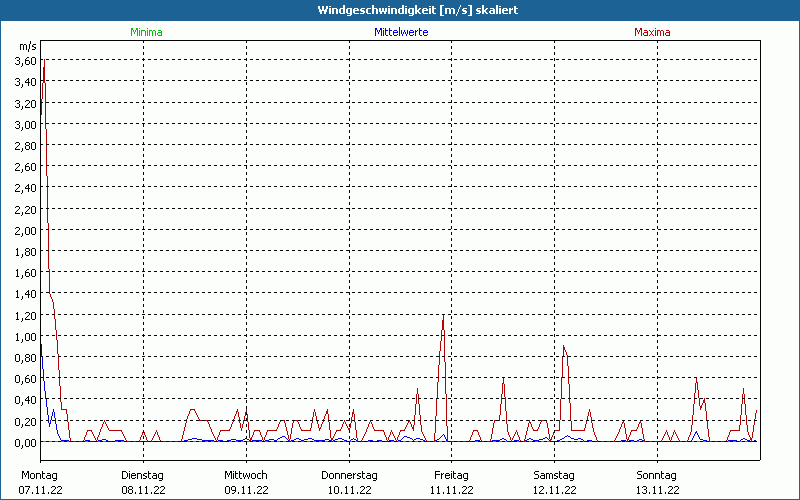Click the '2,00' y-axis value
This screenshot has width=800, height=500.
(x=26, y=231)
